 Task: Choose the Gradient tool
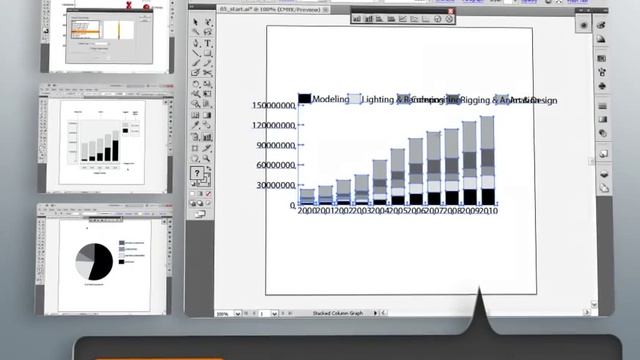tap(208, 116)
